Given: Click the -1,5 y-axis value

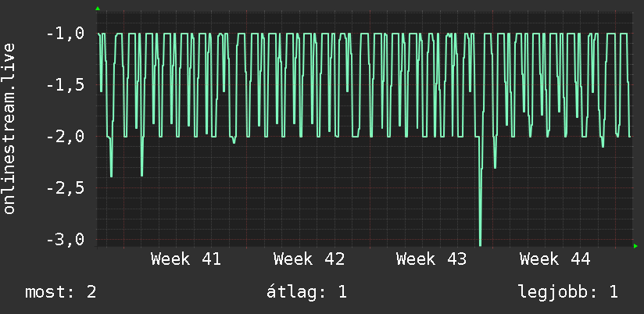Looking at the screenshot, I should click(x=66, y=85).
